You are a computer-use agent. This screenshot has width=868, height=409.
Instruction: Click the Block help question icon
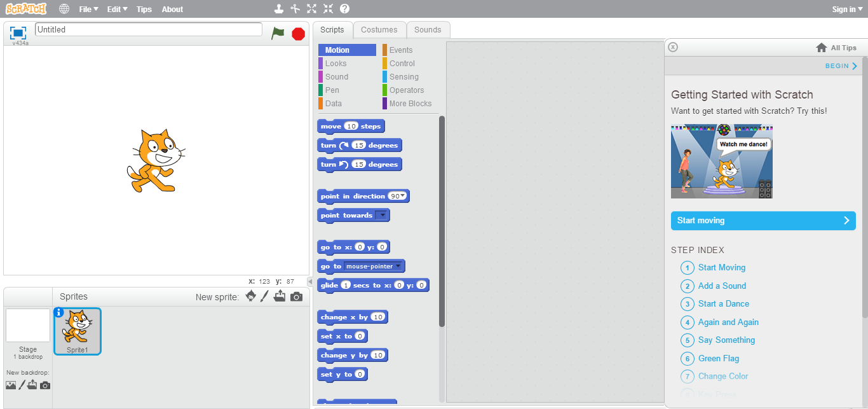[344, 9]
